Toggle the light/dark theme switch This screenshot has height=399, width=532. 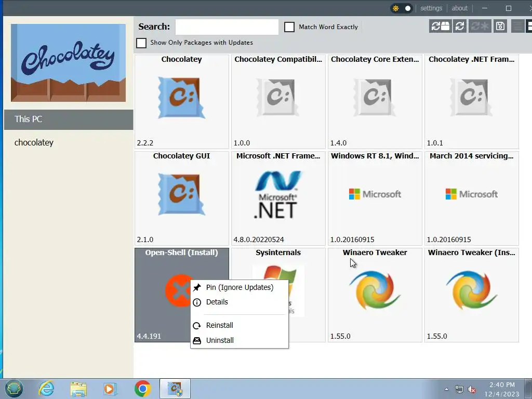click(x=402, y=8)
